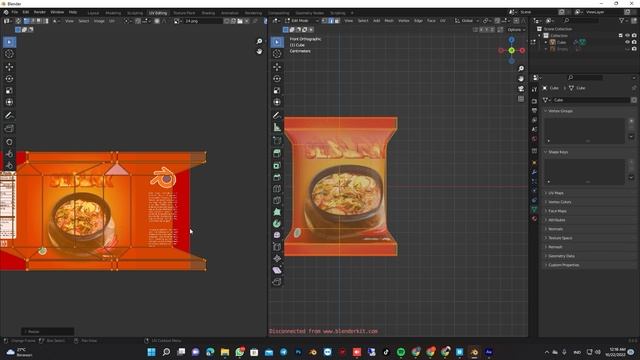Click the viewport zoom magnifier icon
Image resolution: width=640 pixels, height=360 pixels.
(x=521, y=69)
